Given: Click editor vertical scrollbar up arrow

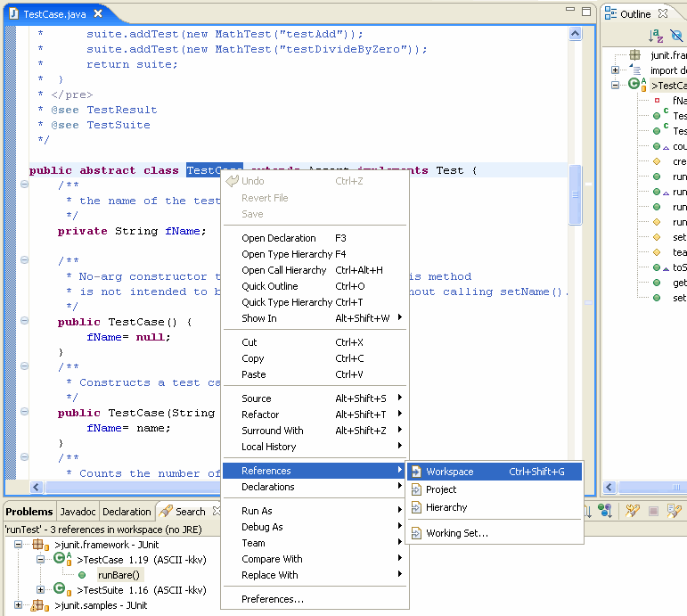Looking at the screenshot, I should [576, 33].
